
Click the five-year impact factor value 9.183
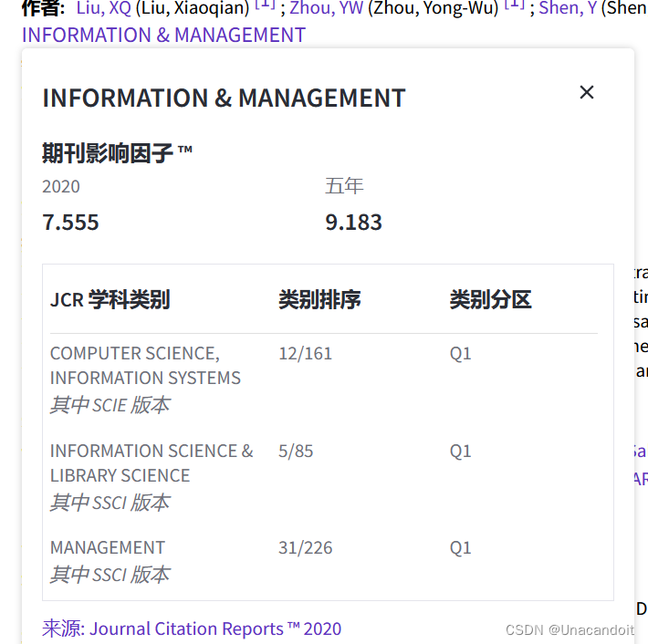[353, 223]
